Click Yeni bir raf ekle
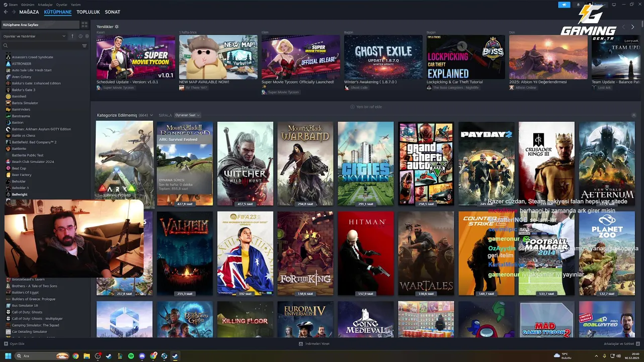The height and width of the screenshot is (362, 644). [x=366, y=107]
